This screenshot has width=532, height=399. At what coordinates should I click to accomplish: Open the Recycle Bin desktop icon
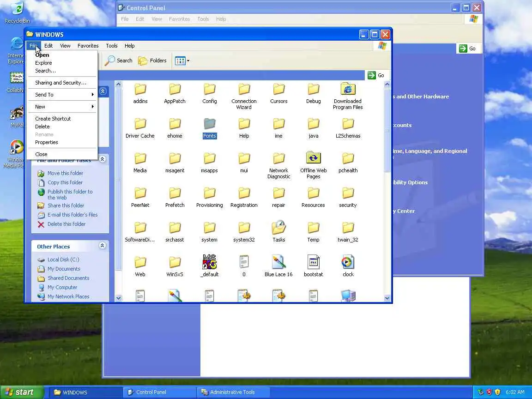pos(17,12)
